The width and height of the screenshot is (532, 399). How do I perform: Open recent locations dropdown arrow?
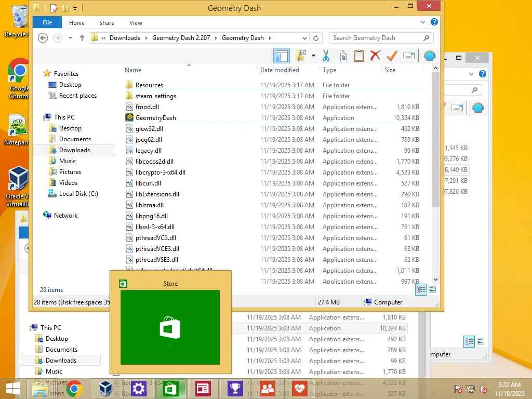point(70,38)
